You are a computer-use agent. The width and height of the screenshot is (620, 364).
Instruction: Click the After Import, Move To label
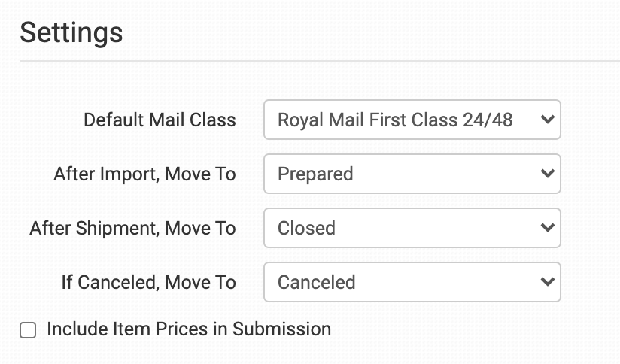tap(144, 174)
